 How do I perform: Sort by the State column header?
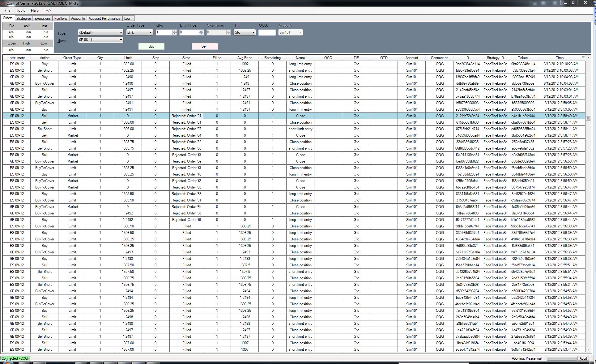[186, 58]
